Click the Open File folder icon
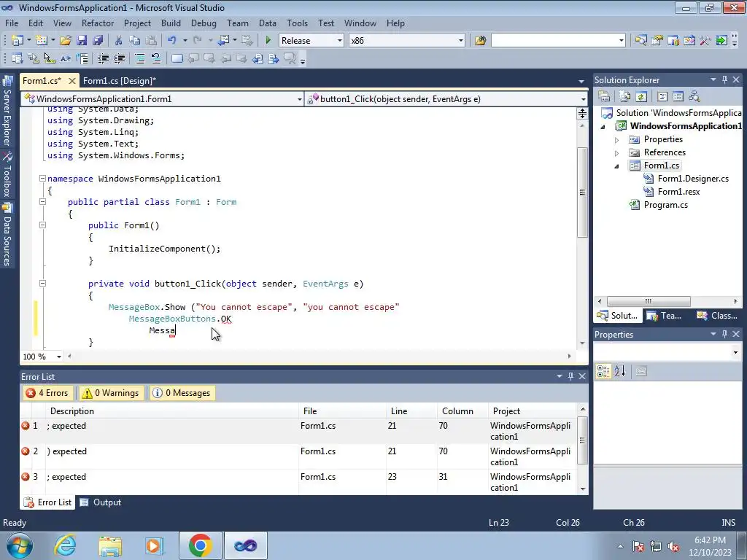 tap(65, 41)
